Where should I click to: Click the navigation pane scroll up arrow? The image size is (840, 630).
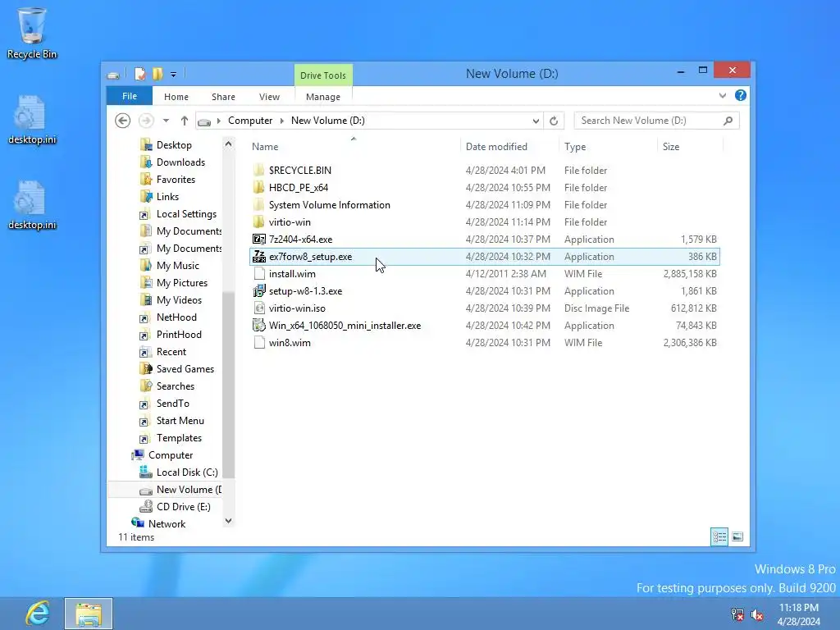(228, 144)
